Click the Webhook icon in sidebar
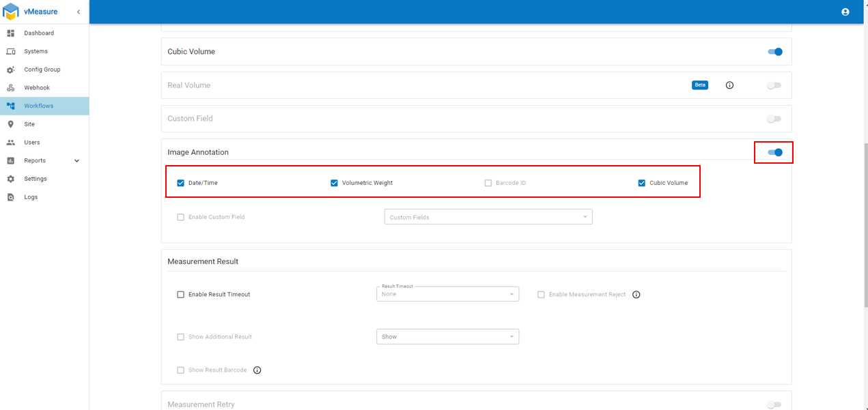 [10, 88]
